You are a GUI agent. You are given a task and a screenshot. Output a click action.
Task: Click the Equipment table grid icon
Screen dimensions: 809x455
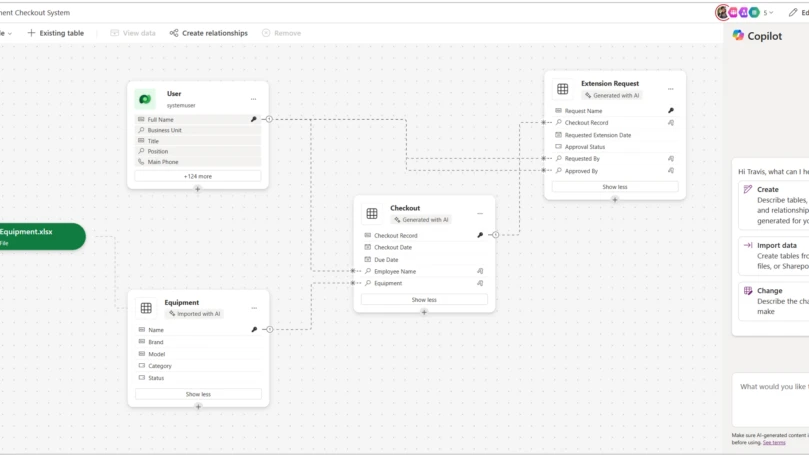tap(146, 308)
